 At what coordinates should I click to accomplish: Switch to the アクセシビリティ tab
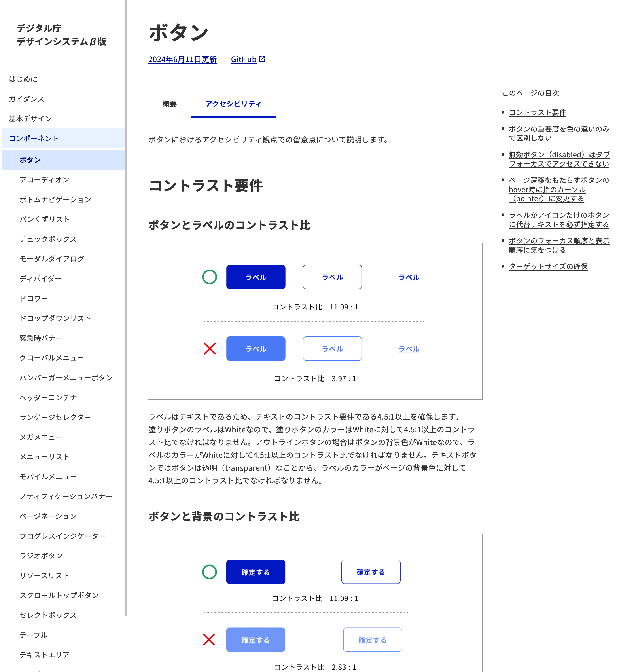pos(233,104)
